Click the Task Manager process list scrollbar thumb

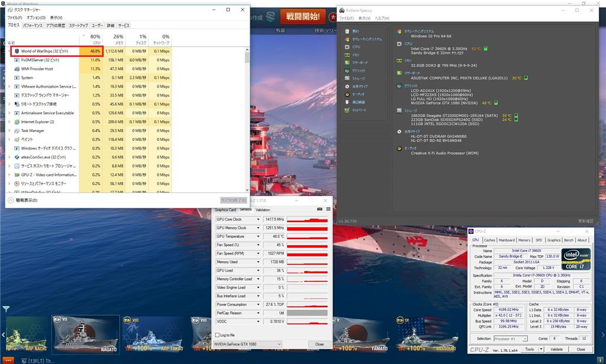[247, 57]
